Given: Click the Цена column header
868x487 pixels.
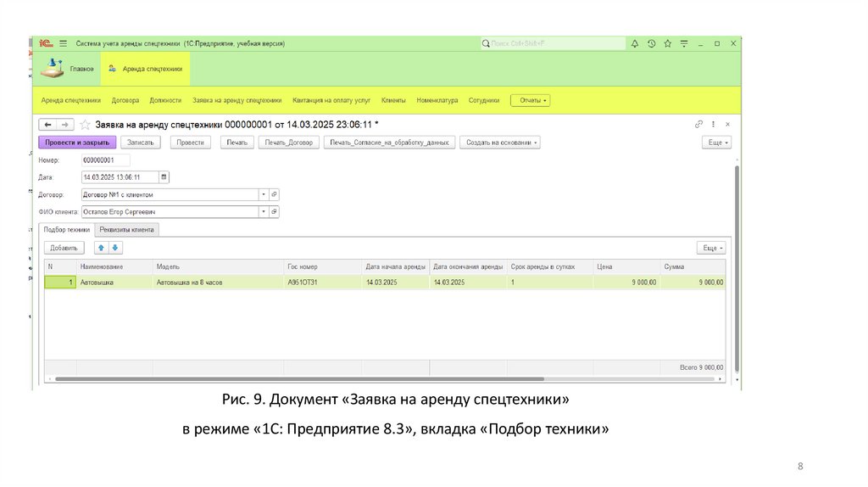Looking at the screenshot, I should [626, 266].
